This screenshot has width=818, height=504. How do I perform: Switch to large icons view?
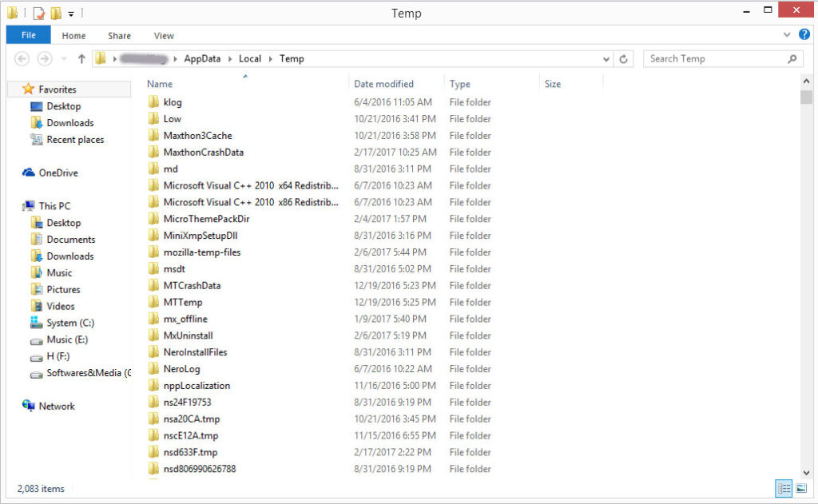801,488
